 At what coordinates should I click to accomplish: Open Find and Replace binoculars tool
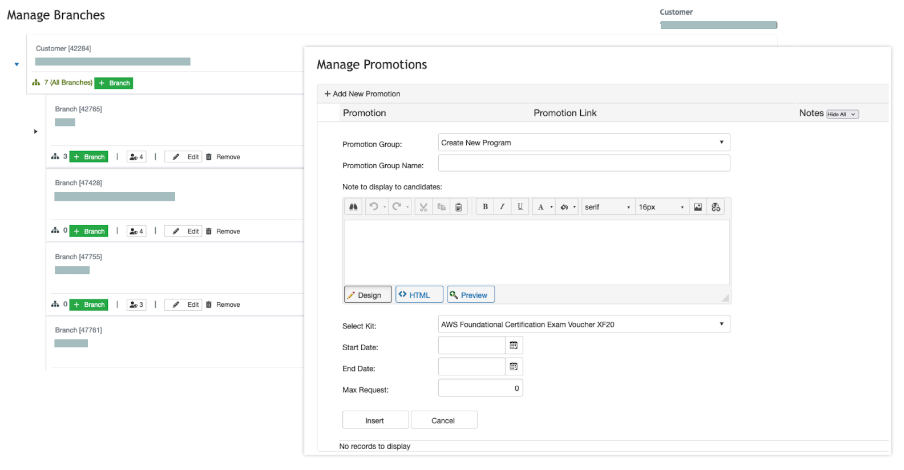coord(353,207)
